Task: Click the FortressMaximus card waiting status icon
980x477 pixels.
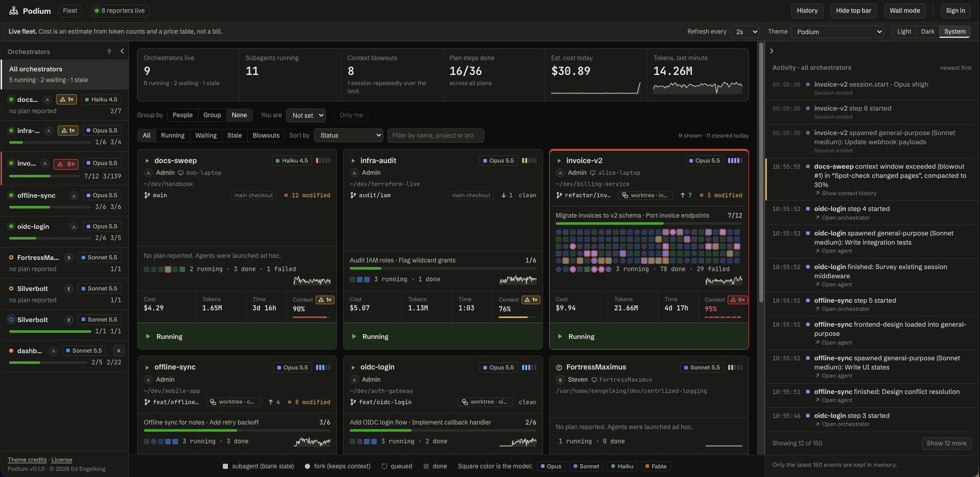Action: 559,367
